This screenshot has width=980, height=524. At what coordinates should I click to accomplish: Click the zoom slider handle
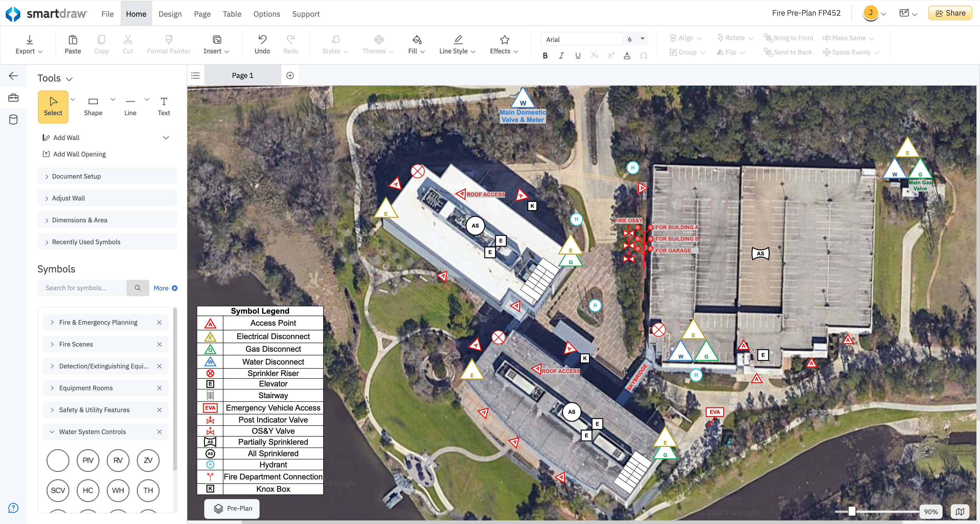pyautogui.click(x=852, y=511)
